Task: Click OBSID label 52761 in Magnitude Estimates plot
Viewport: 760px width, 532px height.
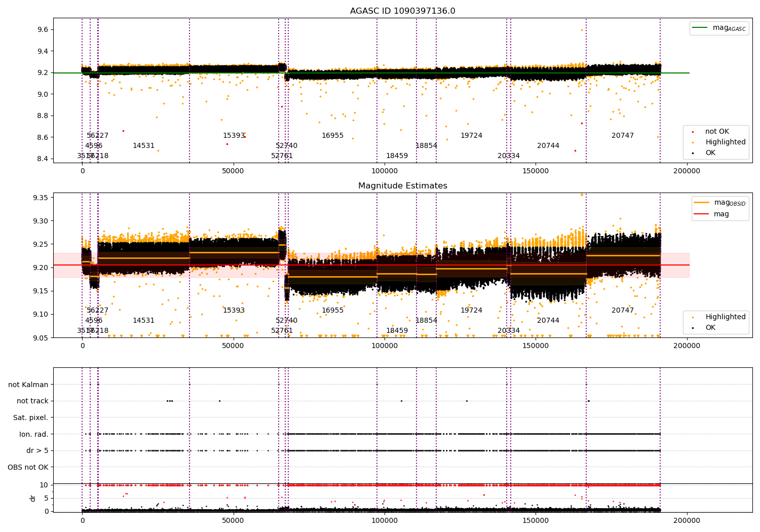Action: coord(282,331)
